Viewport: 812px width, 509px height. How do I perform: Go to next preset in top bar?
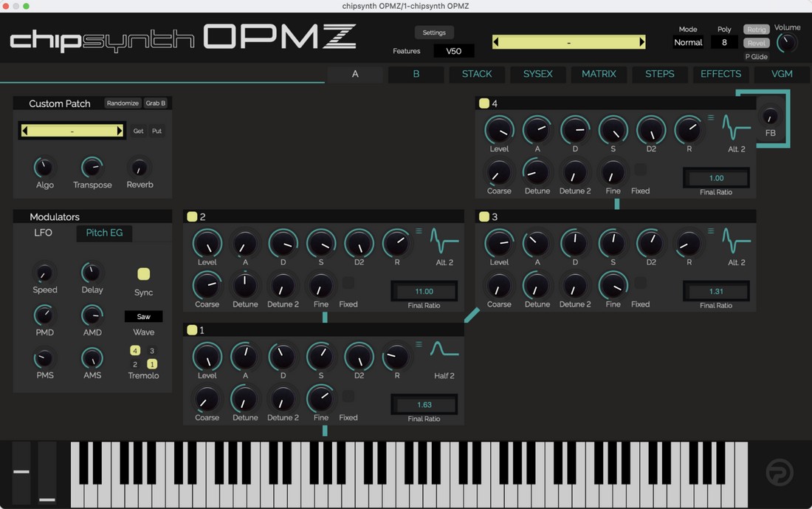coord(642,43)
